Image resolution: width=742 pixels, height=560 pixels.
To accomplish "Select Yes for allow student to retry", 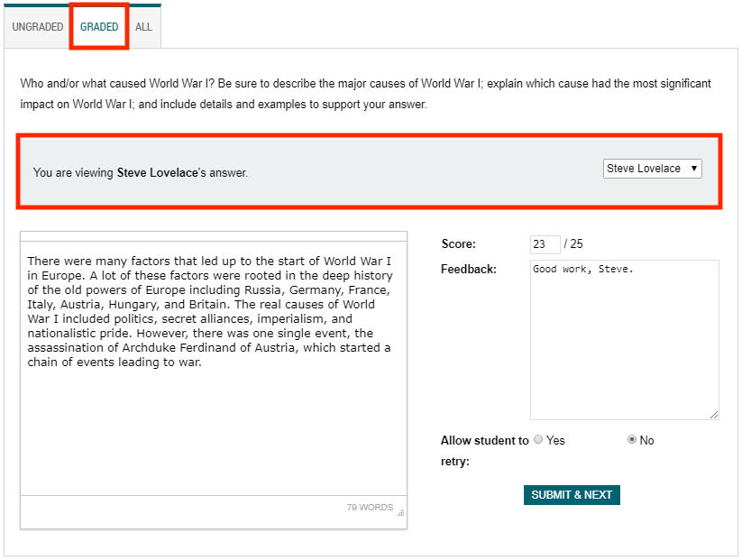I will [x=538, y=440].
